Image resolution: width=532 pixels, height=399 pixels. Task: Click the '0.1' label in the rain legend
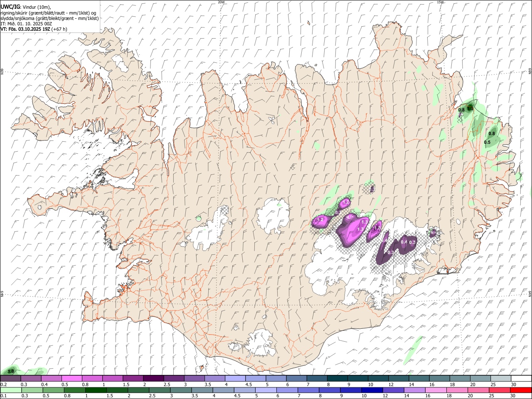coord(3,396)
